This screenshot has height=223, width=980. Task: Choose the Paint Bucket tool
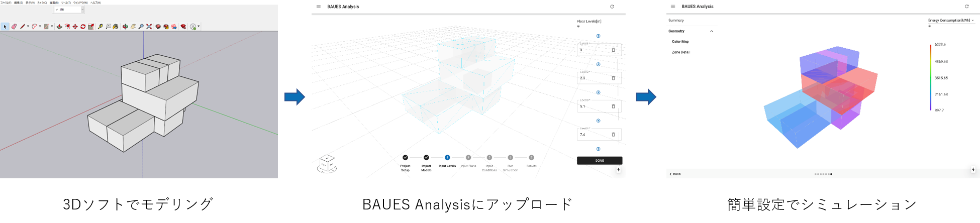(116, 27)
